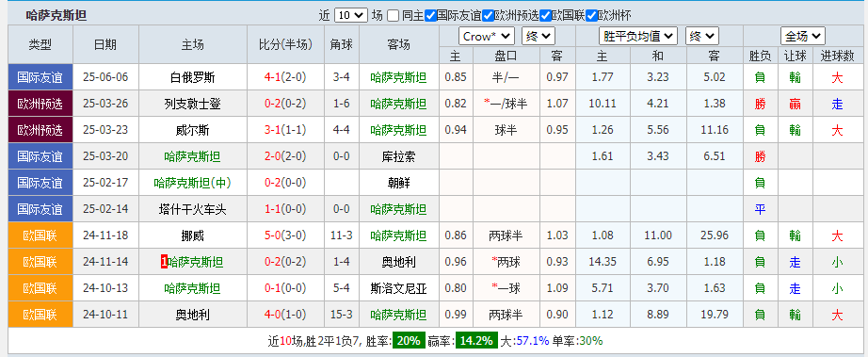Click the handicap *一球 in 斯洛文尼亚 row
The image size is (868, 357).
tap(506, 288)
